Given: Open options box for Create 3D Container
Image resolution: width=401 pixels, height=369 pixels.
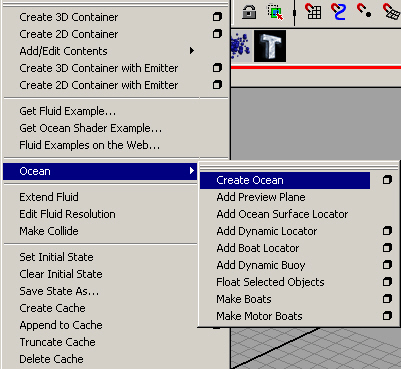Looking at the screenshot, I should coord(217,17).
